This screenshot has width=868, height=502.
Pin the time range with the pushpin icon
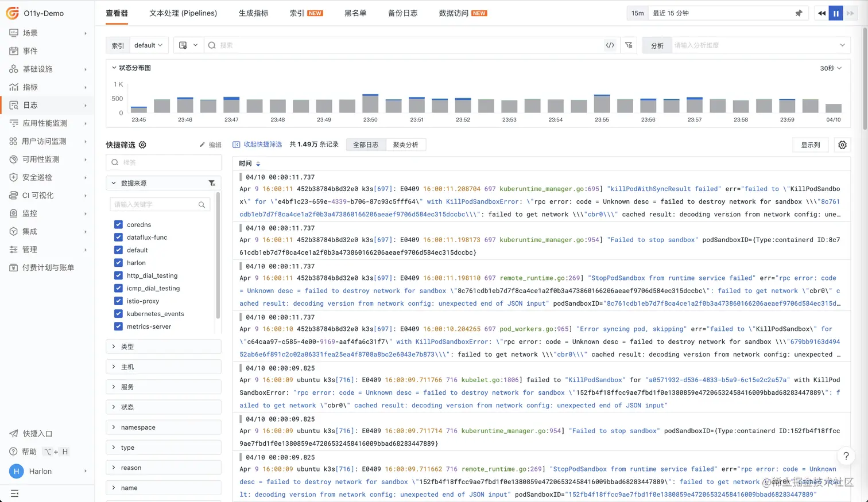tap(799, 13)
